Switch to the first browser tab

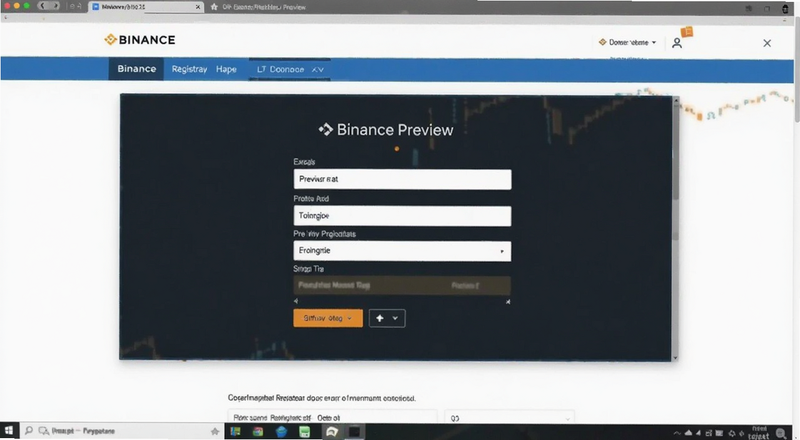(x=146, y=7)
